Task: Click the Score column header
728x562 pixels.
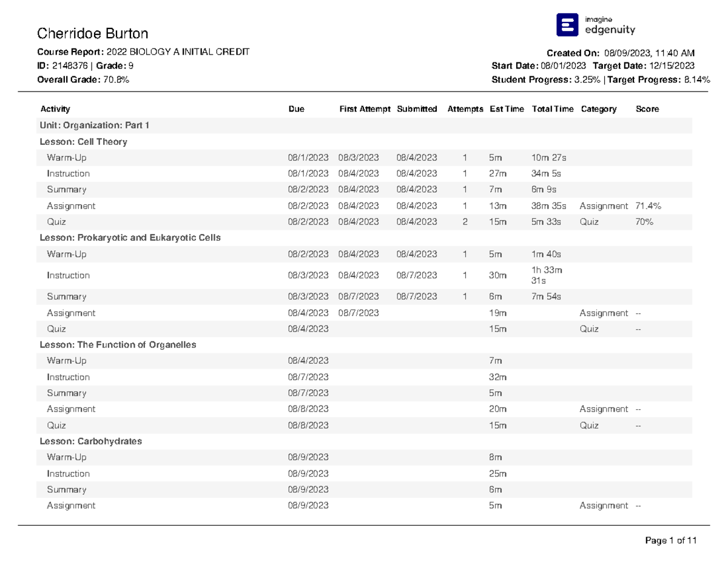Action: coord(647,109)
